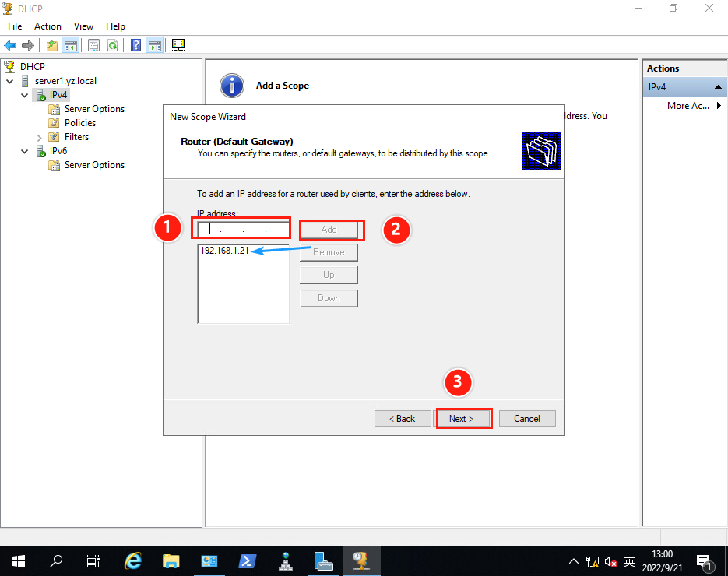
Task: Click the Back arrow toolbar icon
Action: point(10,45)
